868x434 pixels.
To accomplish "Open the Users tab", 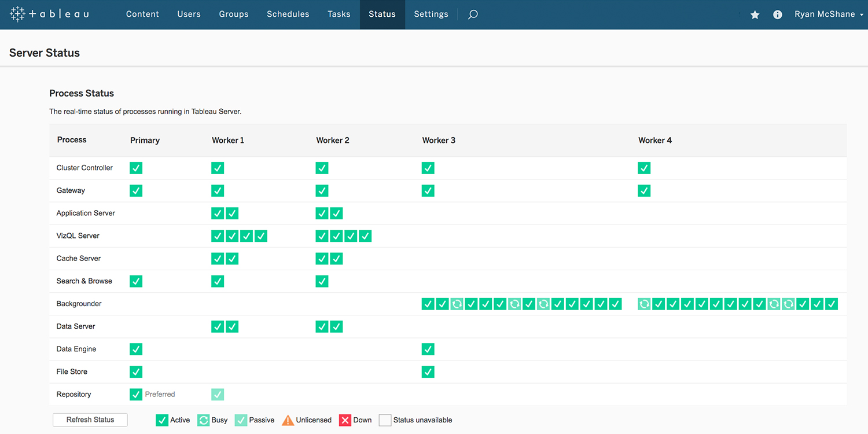I will [x=189, y=14].
